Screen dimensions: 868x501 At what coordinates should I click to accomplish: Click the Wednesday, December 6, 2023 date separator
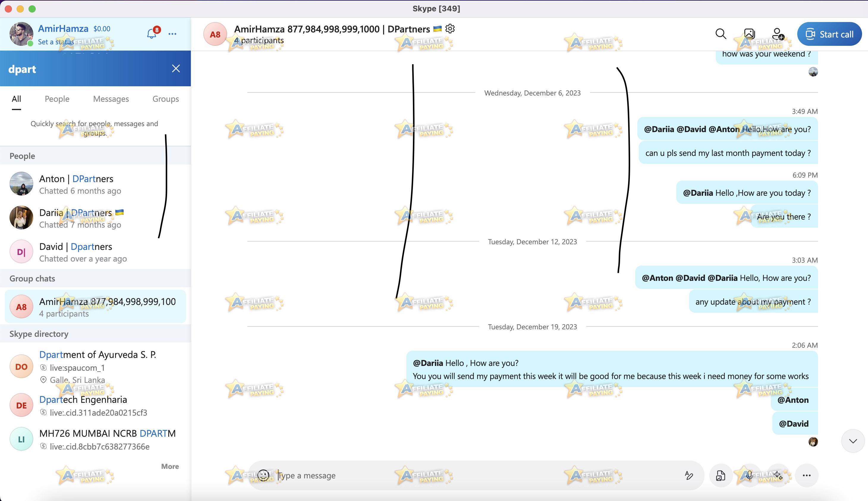(532, 93)
